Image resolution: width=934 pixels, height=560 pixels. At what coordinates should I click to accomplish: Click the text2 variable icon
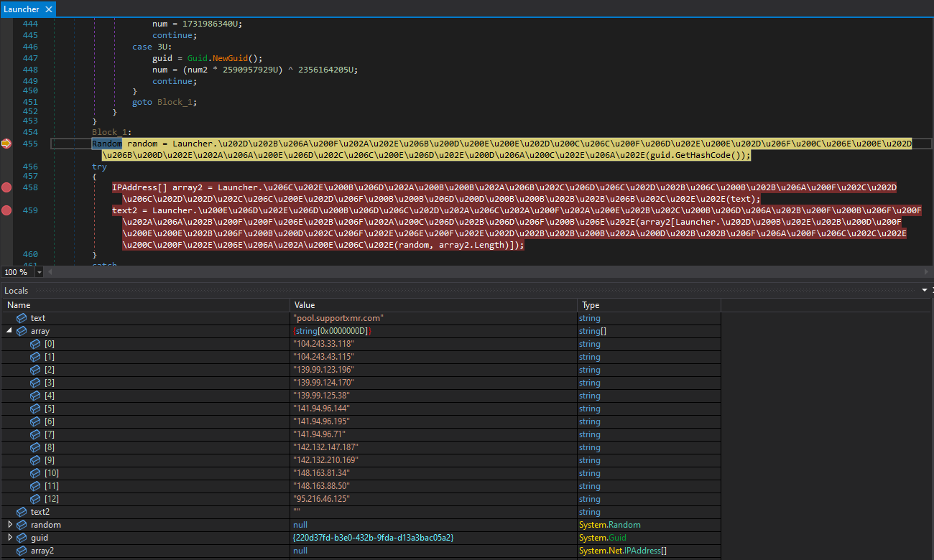(22, 512)
